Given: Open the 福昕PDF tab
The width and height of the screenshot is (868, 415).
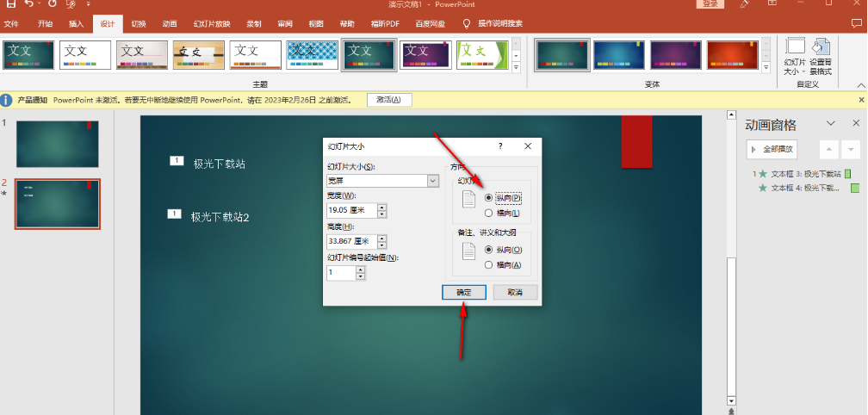Looking at the screenshot, I should [385, 24].
